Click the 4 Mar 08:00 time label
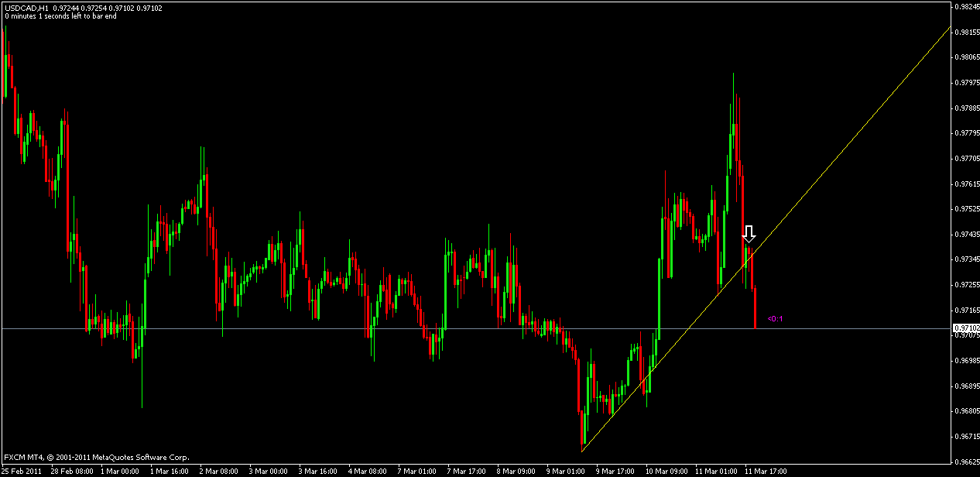This screenshot has width=980, height=477. click(366, 471)
